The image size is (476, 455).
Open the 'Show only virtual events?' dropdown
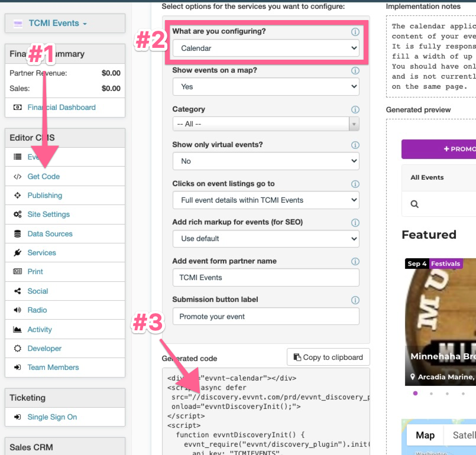[266, 161]
